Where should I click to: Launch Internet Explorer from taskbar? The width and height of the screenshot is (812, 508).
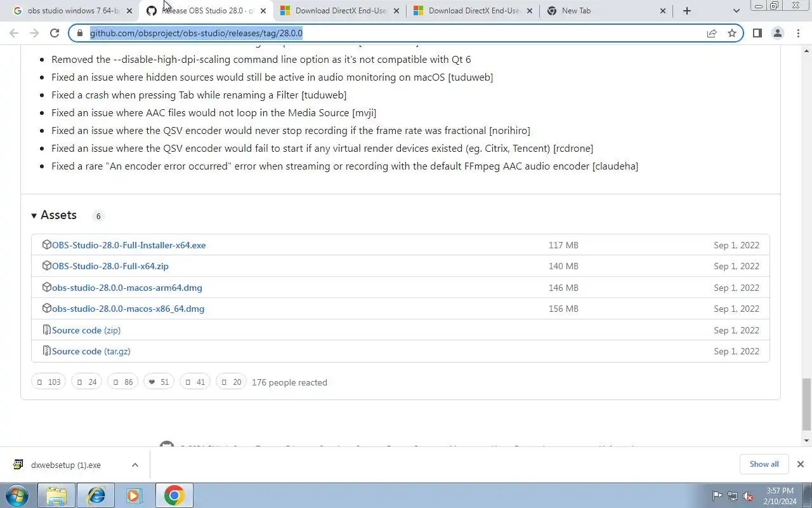click(96, 495)
